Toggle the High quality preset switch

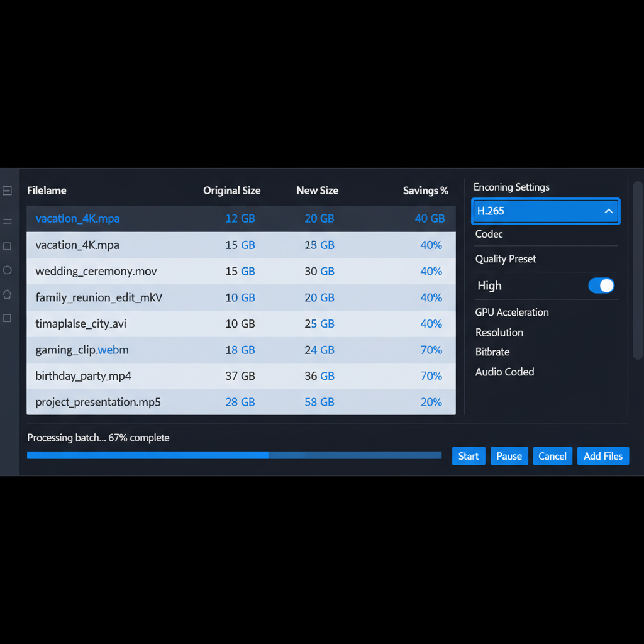601,286
